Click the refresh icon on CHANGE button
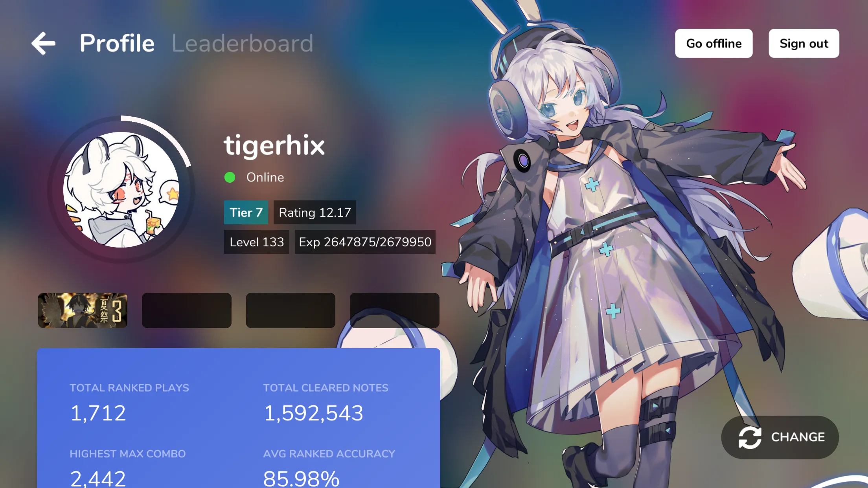Image resolution: width=868 pixels, height=488 pixels. (x=750, y=437)
